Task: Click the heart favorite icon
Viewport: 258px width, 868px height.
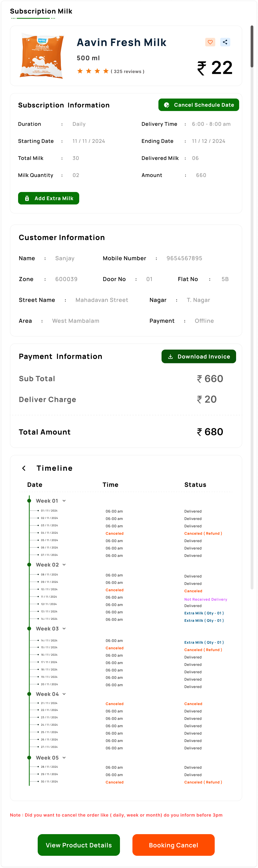Action: click(210, 42)
